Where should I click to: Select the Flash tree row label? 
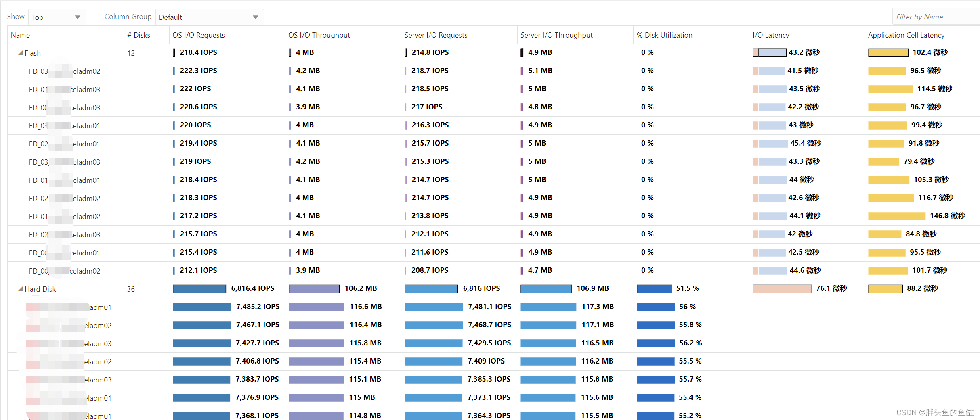tap(33, 53)
